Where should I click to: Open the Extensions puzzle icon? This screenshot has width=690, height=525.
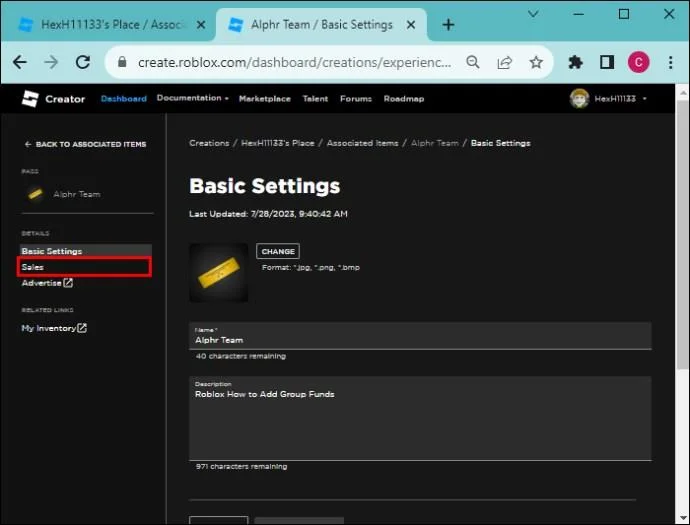tap(575, 62)
